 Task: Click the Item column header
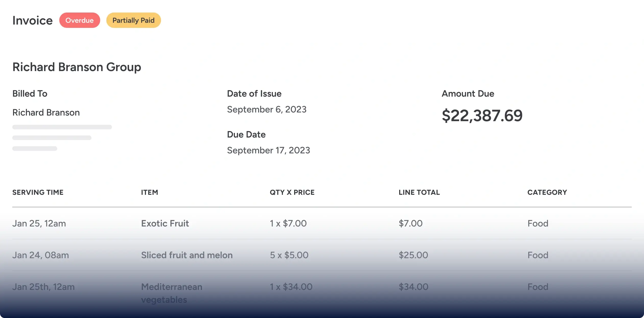click(x=149, y=192)
